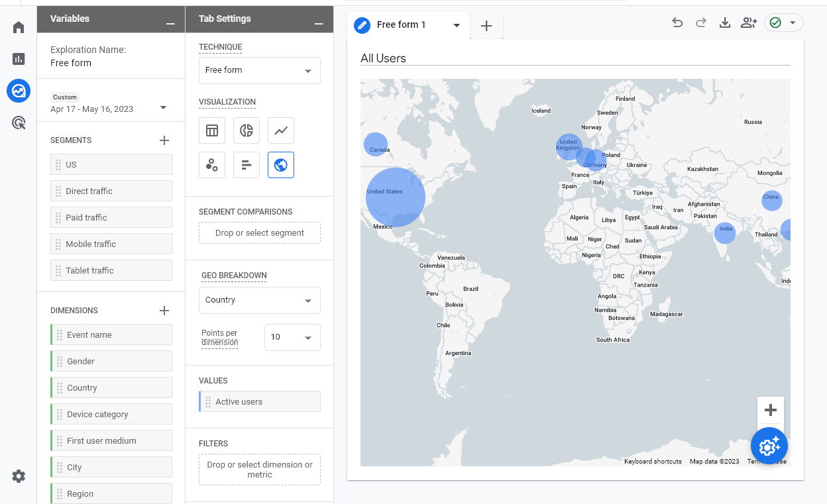Viewport: 827px width, 504px height.
Task: Open the Technique dropdown
Action: point(259,70)
